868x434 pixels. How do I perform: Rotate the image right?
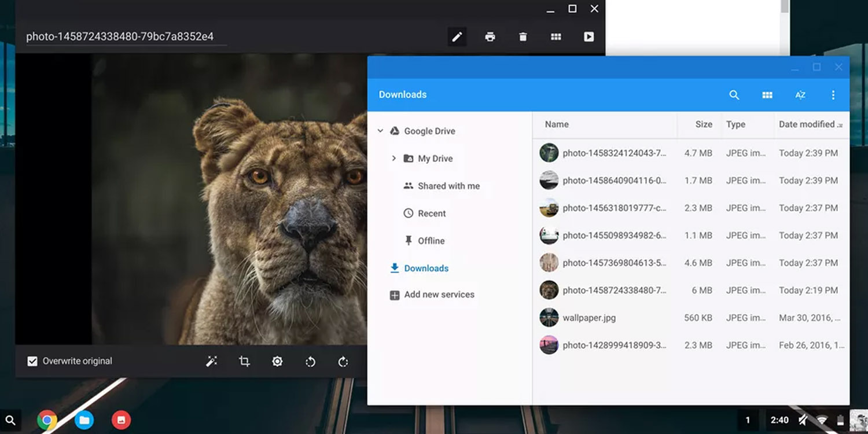tap(343, 362)
